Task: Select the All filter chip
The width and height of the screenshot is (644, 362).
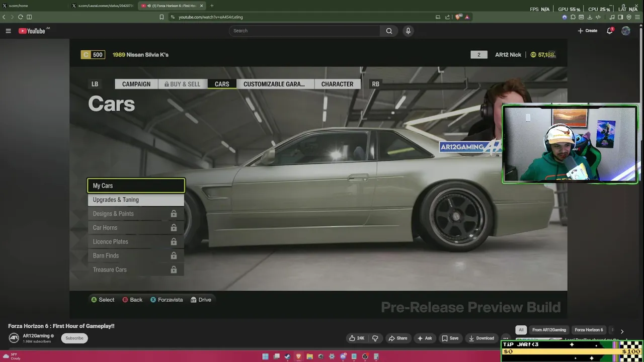Action: pos(521,330)
